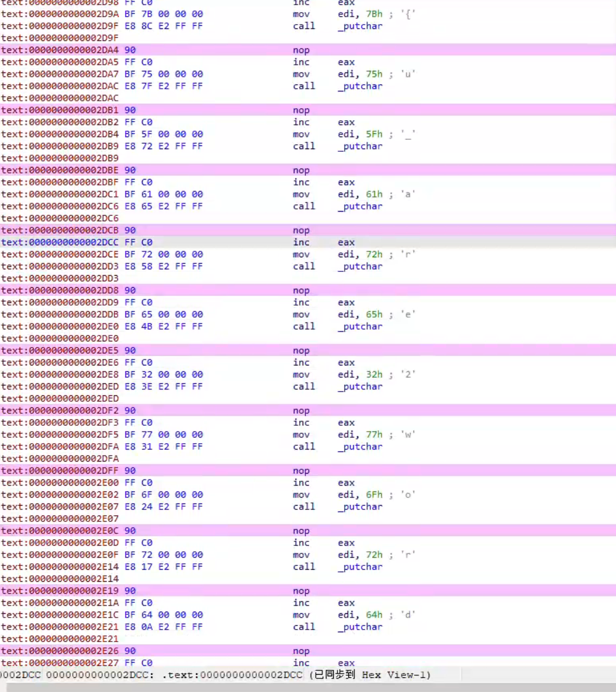
Task: Select bytes FF C0 at 2DD9
Action: pos(139,302)
